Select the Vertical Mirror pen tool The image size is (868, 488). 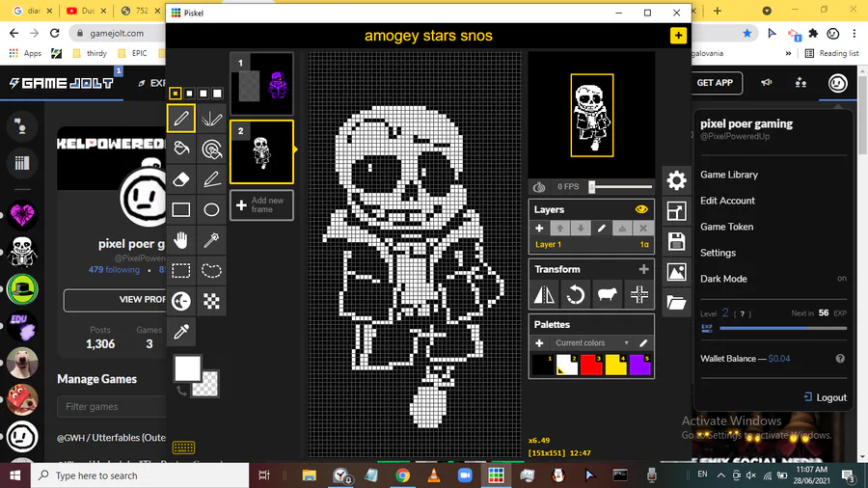tap(211, 119)
